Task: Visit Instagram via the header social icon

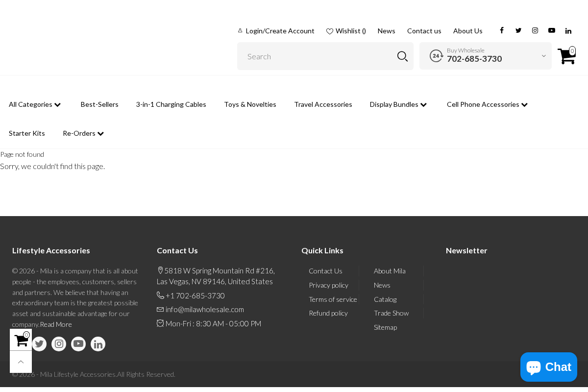Action: click(x=535, y=30)
